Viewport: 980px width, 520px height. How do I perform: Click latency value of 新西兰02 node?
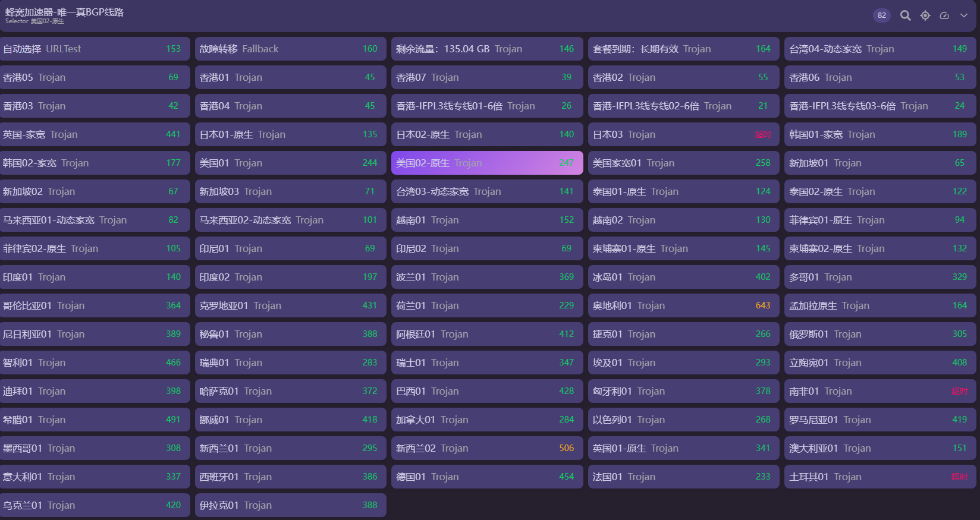[x=566, y=448]
